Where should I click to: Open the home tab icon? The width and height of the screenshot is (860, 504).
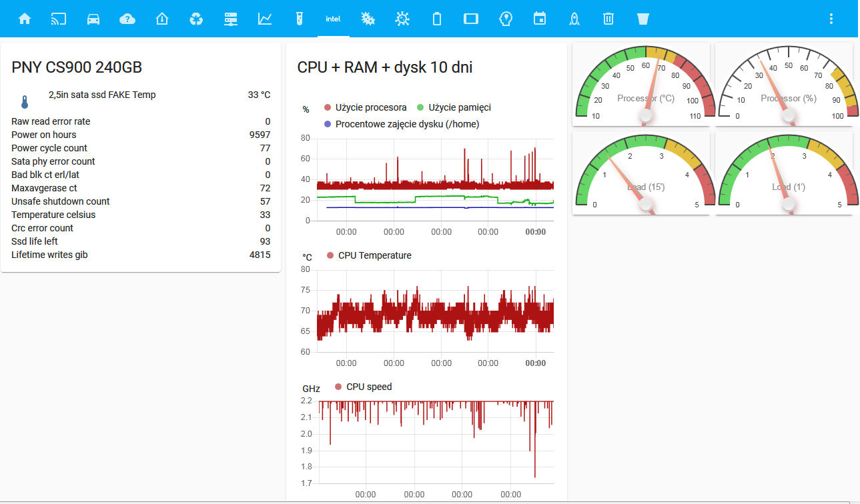click(25, 19)
